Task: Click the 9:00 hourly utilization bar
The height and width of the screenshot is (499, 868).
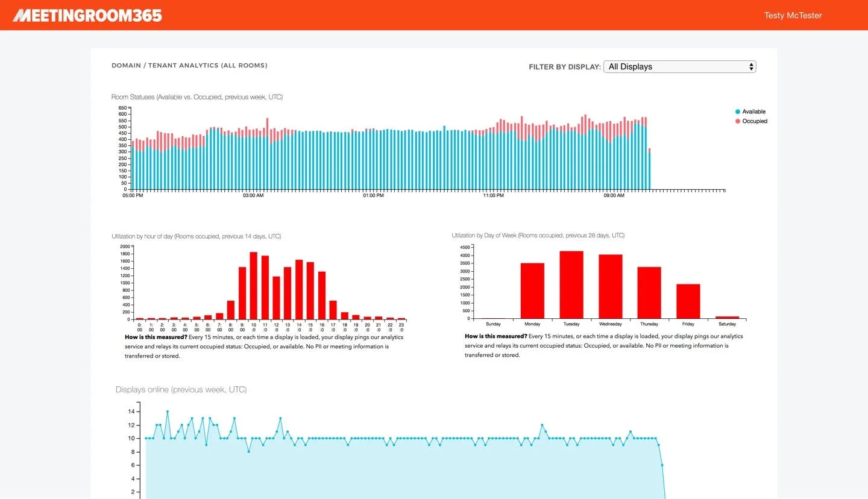Action: pos(242,293)
